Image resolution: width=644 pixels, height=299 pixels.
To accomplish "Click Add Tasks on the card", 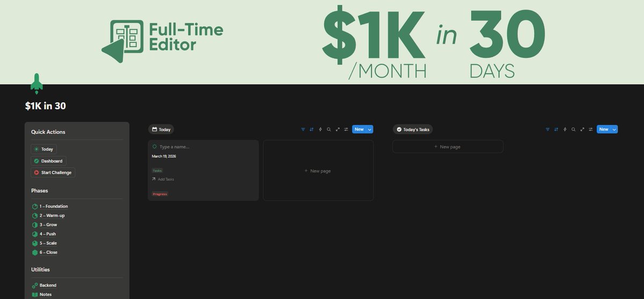I will (163, 179).
